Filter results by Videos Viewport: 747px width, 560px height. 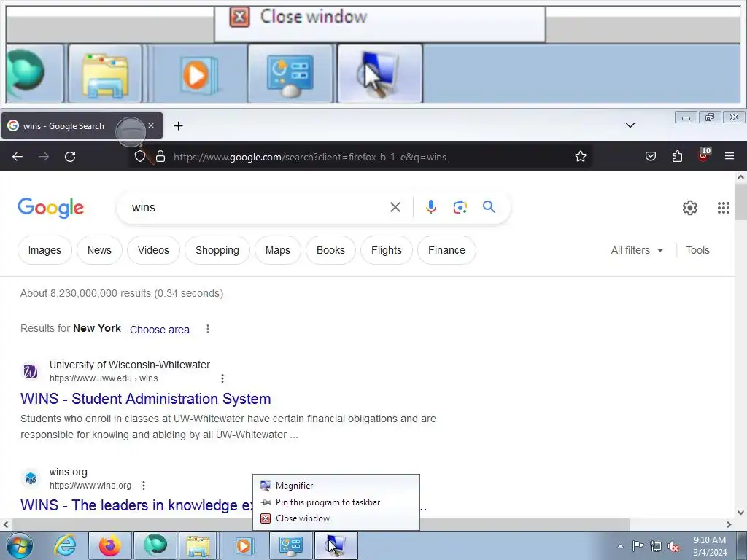click(x=153, y=250)
